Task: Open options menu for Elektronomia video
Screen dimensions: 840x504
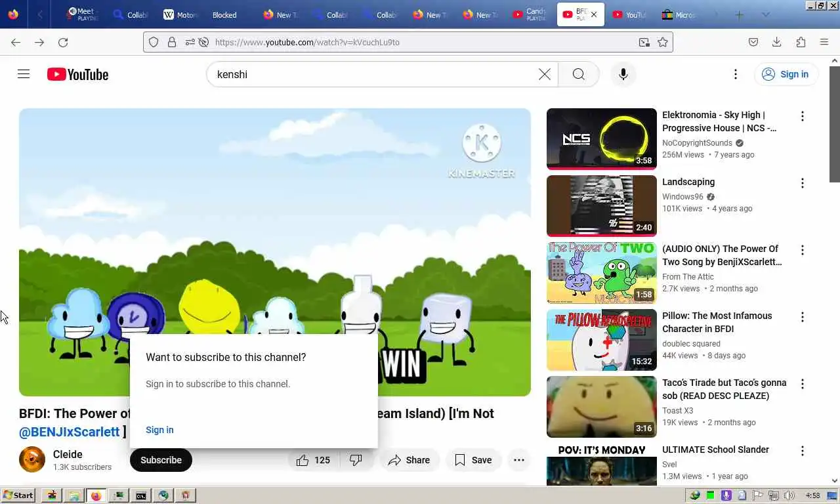Action: point(802,116)
